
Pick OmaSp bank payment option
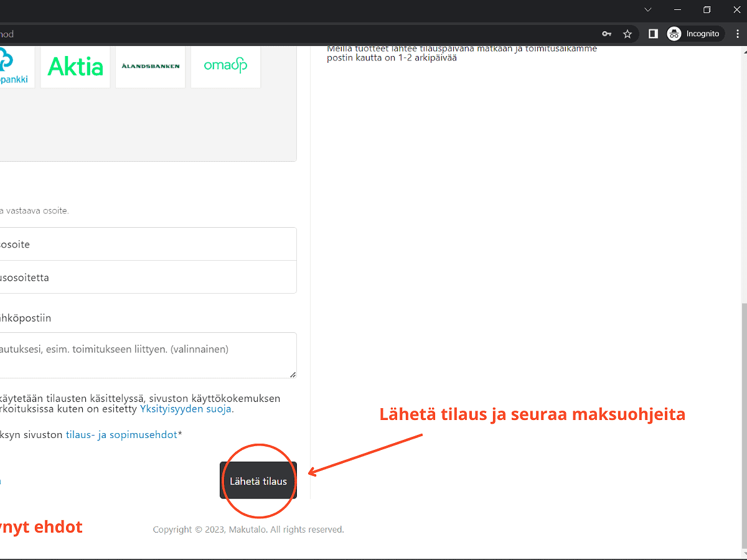click(x=225, y=67)
